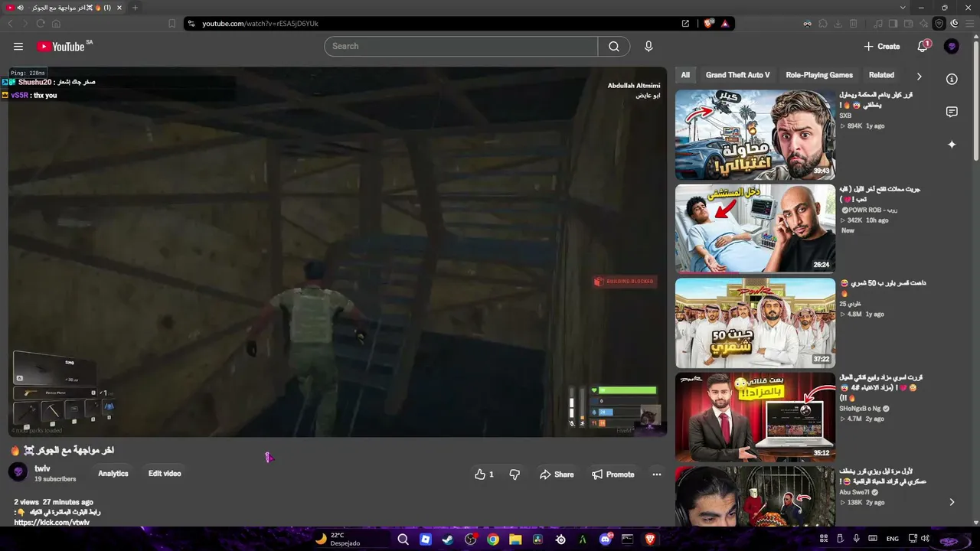
Task: Bookmark this page in the browser
Action: 172,24
